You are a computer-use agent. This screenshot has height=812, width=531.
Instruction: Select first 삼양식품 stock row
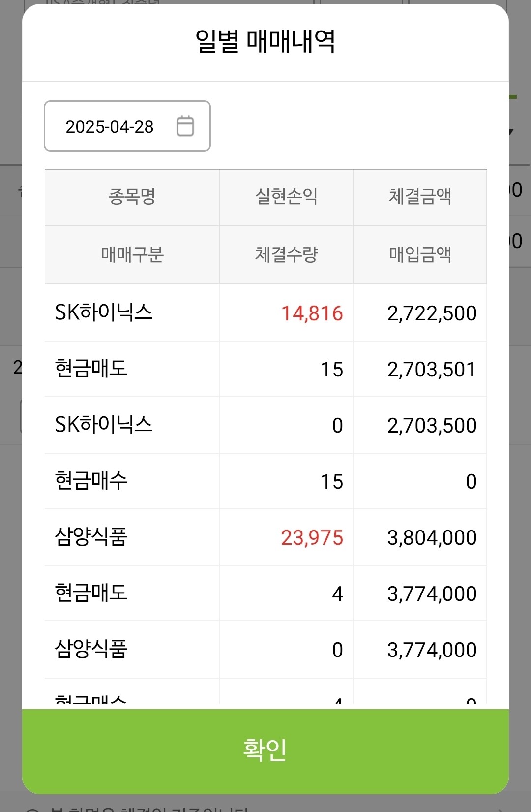[x=91, y=537]
